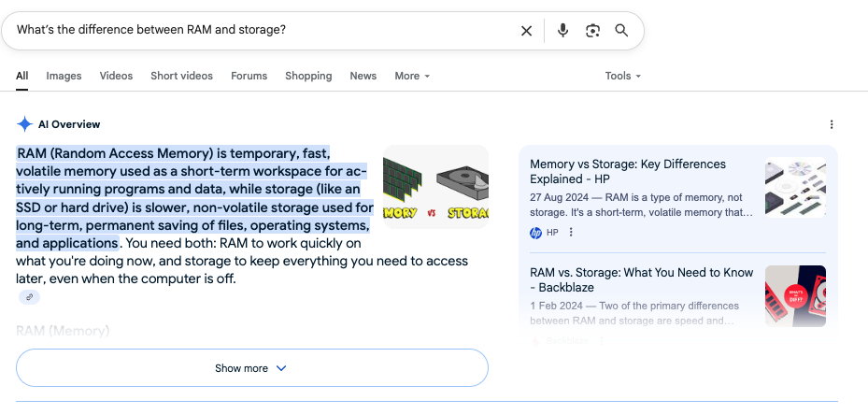Click the HP article thumbnail image

click(795, 187)
